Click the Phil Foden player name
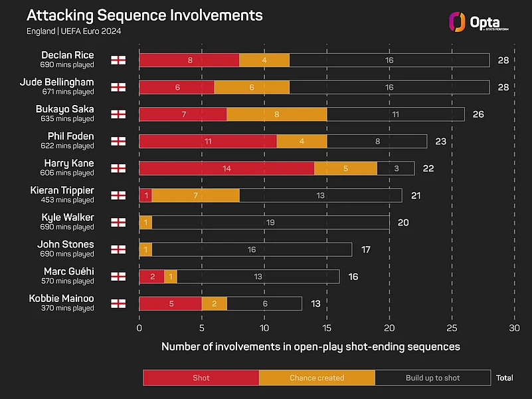 tap(70, 136)
